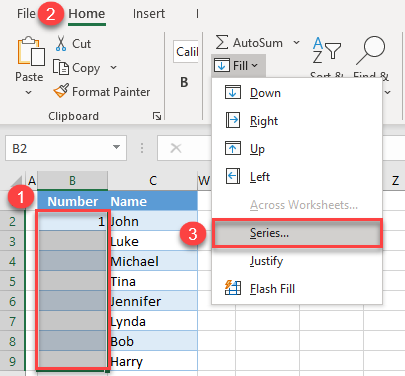Select Down in the Fill menu

pyautogui.click(x=297, y=93)
